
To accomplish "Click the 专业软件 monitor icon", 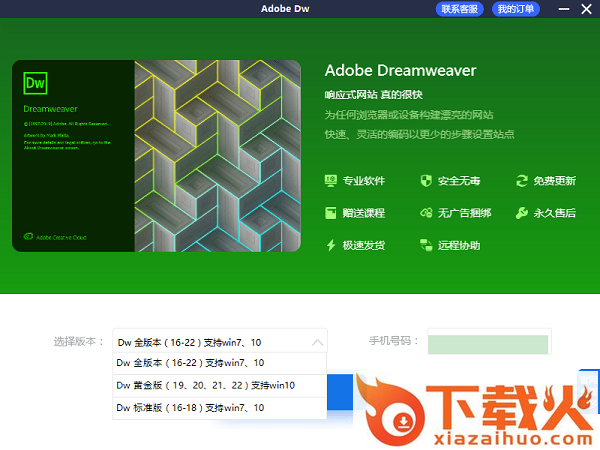I will point(331,181).
